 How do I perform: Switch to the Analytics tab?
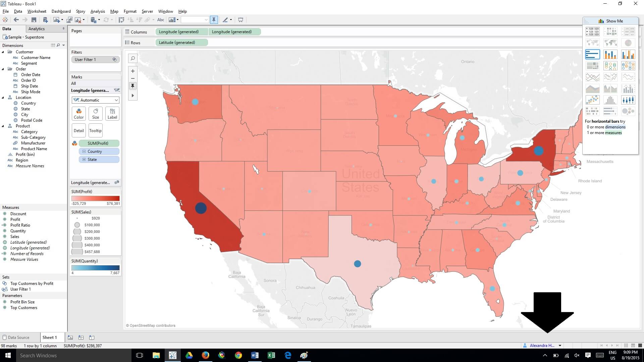click(37, 29)
